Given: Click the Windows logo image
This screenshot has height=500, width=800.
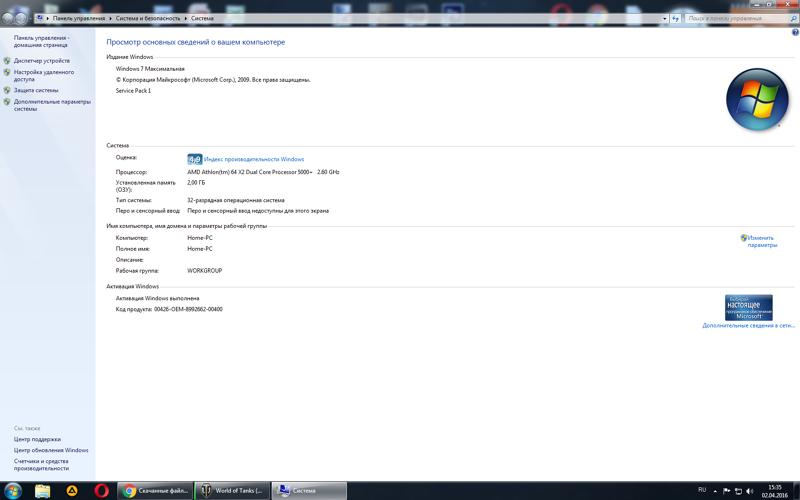Looking at the screenshot, I should tap(757, 99).
